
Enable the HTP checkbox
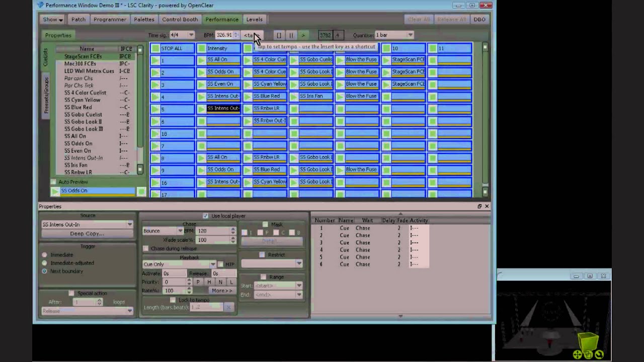tap(220, 264)
